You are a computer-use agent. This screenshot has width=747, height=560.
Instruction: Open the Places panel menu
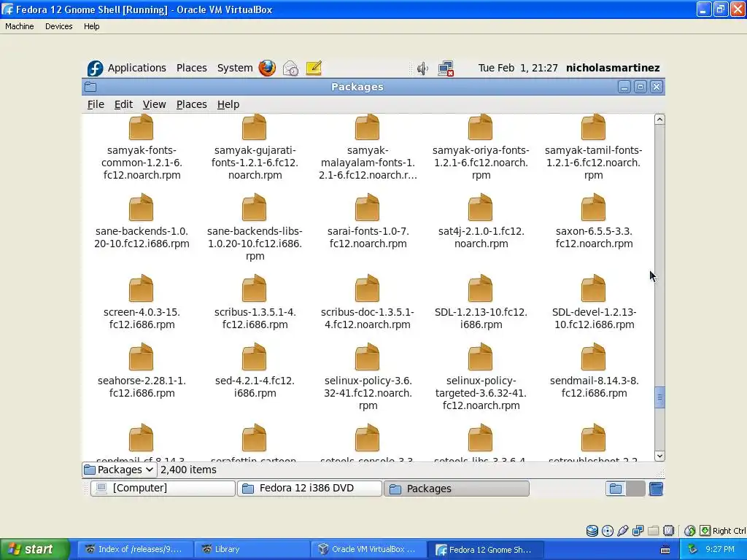tap(192, 68)
